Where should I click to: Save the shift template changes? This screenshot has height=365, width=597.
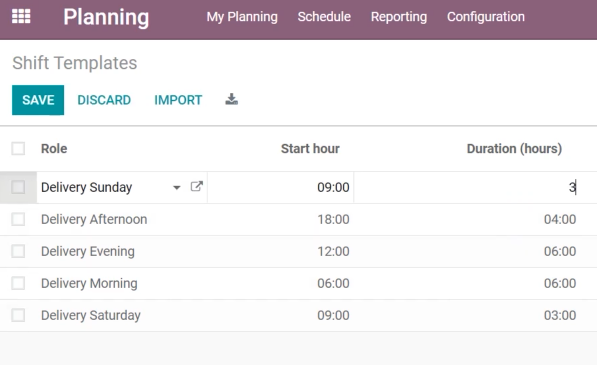click(38, 100)
